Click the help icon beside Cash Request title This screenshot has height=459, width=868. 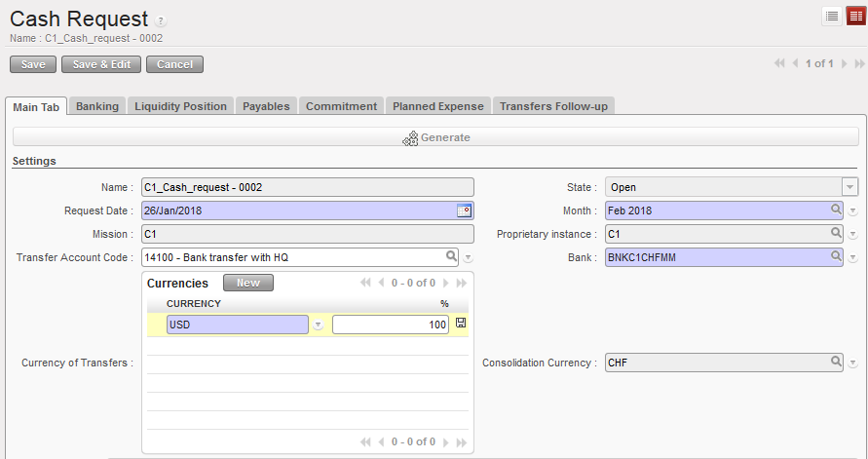pyautogui.click(x=161, y=20)
